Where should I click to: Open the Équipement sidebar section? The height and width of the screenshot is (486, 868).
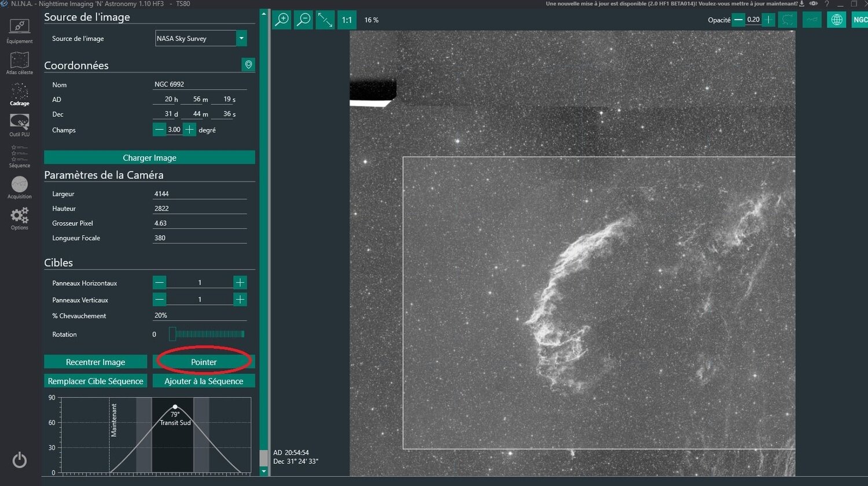pyautogui.click(x=20, y=31)
